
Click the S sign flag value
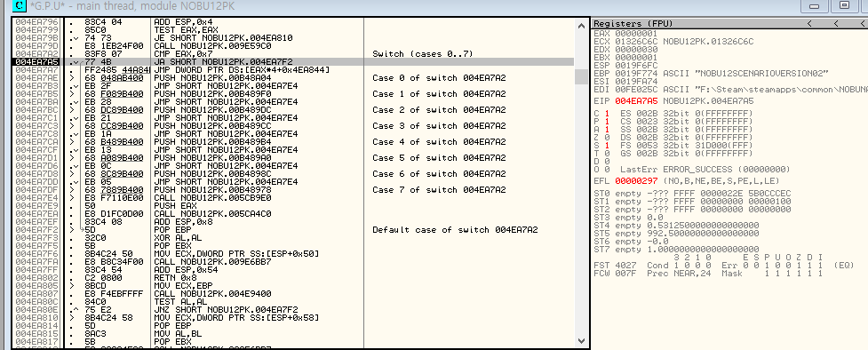(608, 145)
